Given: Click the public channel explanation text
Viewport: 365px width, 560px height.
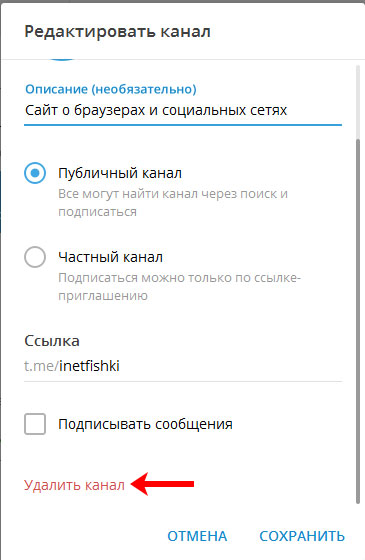Looking at the screenshot, I should click(x=173, y=202).
